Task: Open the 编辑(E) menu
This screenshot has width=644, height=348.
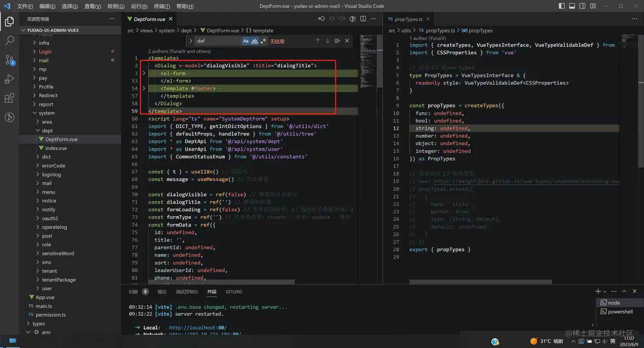Action: click(47, 6)
